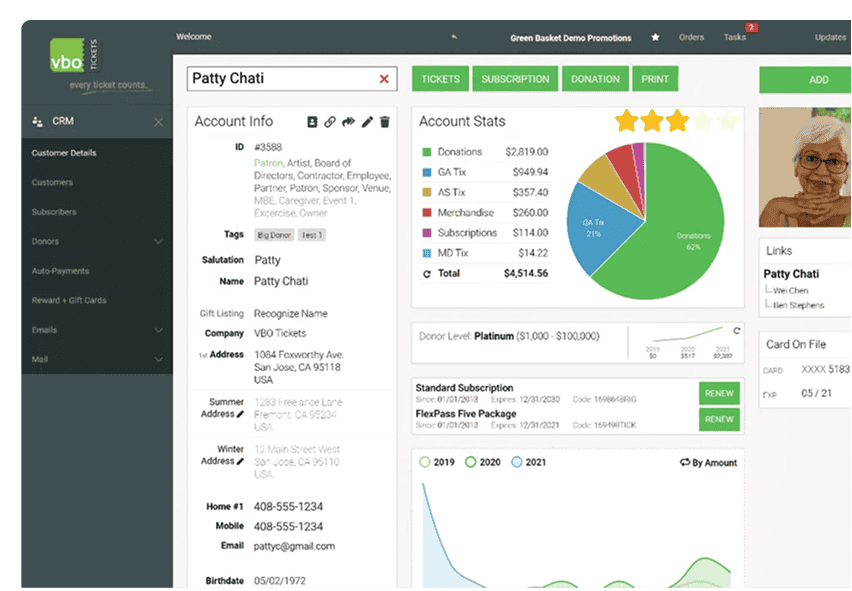Open Subscribers in the CRM sidebar
852x591 pixels.
(53, 212)
